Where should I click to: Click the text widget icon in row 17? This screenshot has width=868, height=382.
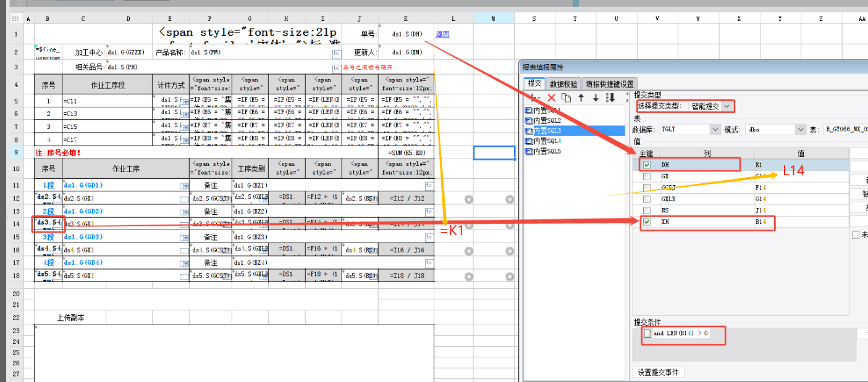[429, 263]
